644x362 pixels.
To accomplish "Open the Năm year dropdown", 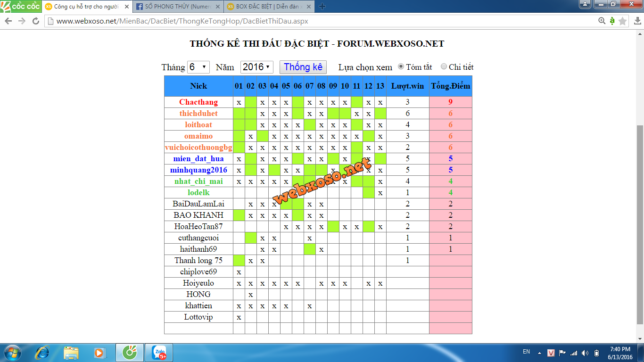I will point(256,67).
